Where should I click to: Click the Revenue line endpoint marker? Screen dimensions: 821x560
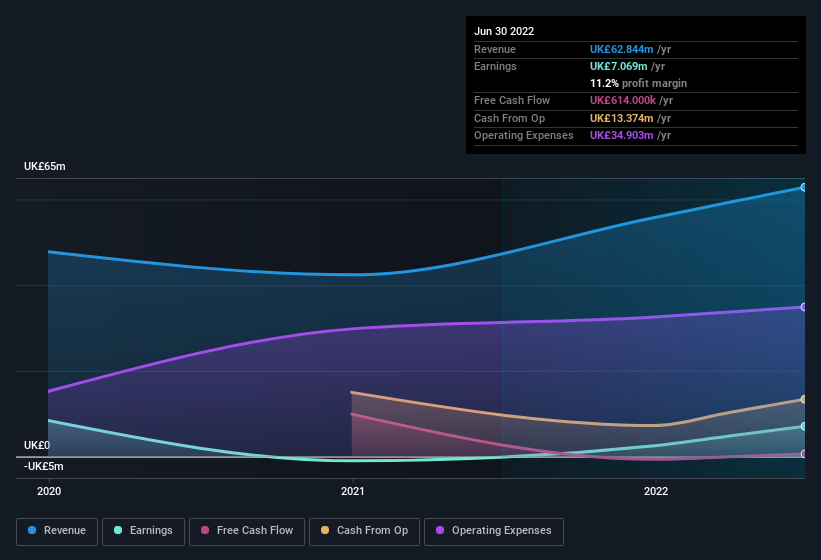pos(803,187)
